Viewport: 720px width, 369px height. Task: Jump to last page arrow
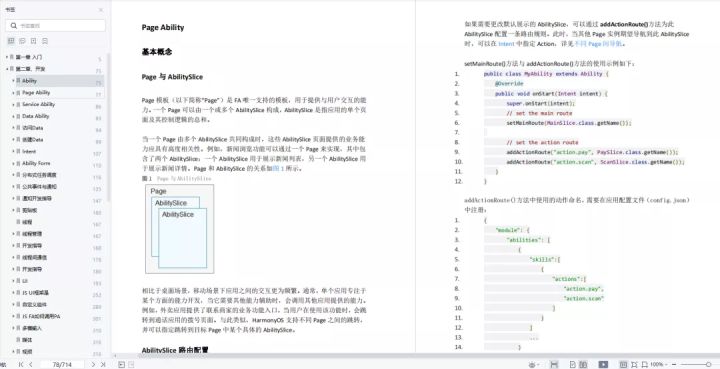coord(103,364)
